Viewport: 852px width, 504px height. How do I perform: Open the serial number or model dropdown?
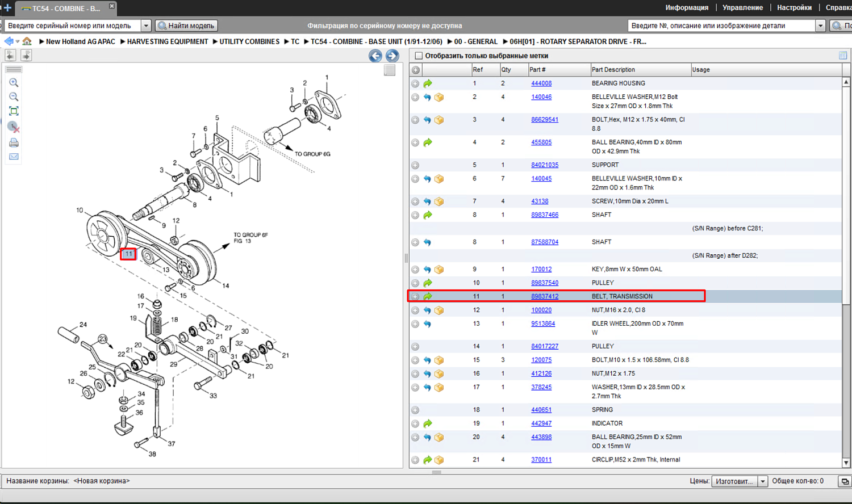pos(146,26)
